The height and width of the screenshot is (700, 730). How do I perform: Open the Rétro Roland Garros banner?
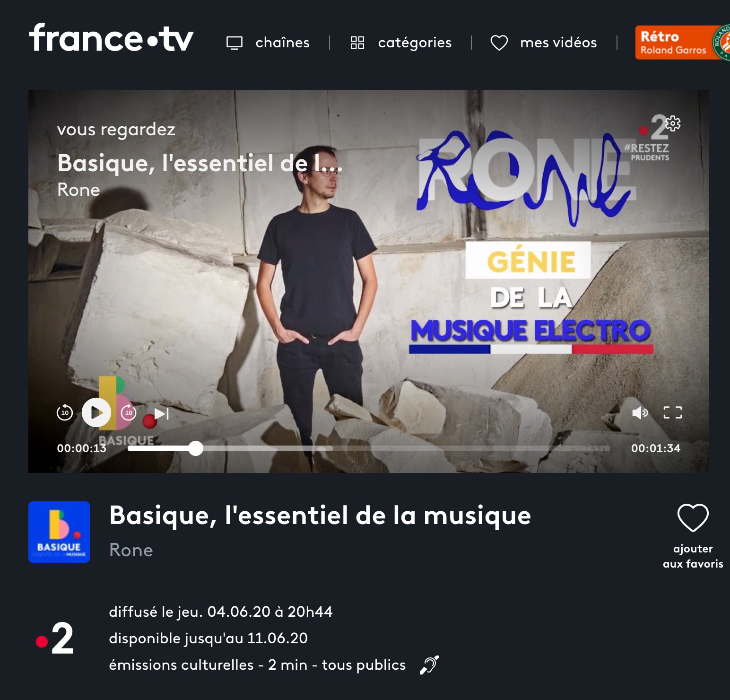(x=683, y=43)
